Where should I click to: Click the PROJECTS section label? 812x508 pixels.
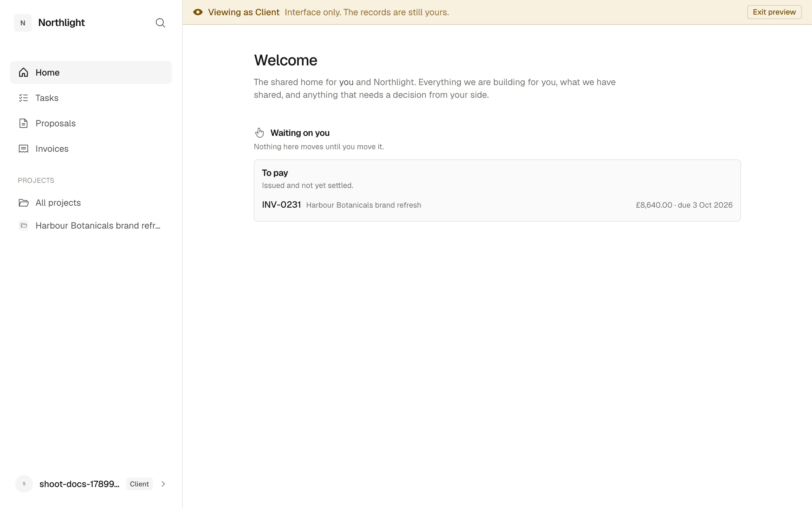click(36, 180)
